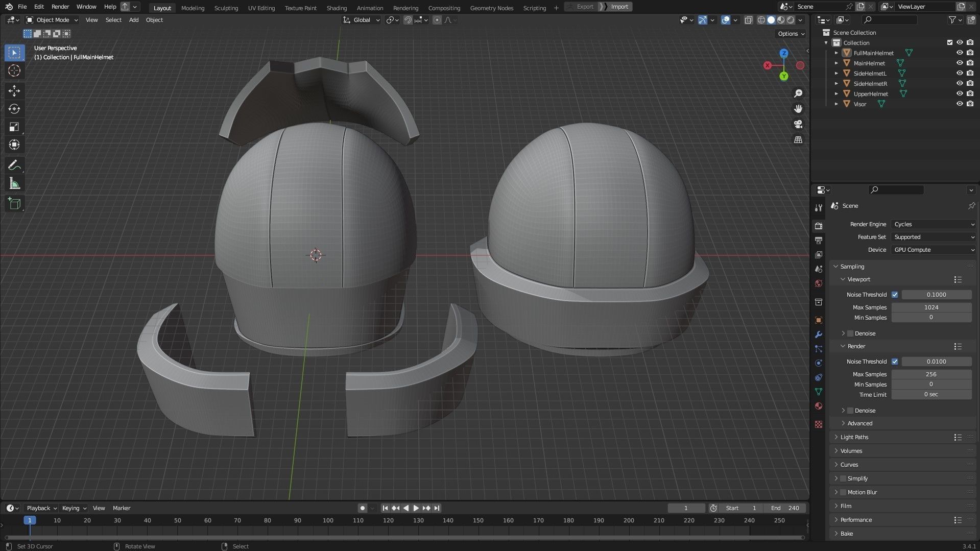Choose the Add Cube tool

14,204
